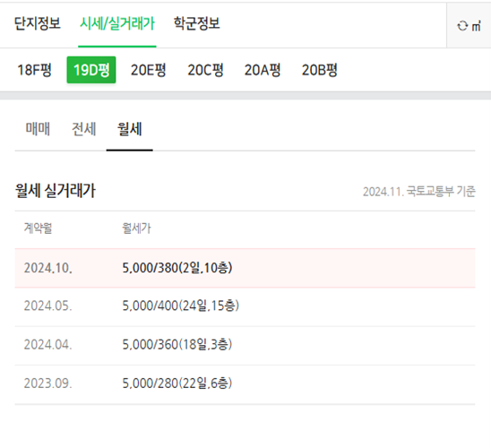Select the 19D평 size option
The width and height of the screenshot is (491, 448).
click(x=91, y=70)
